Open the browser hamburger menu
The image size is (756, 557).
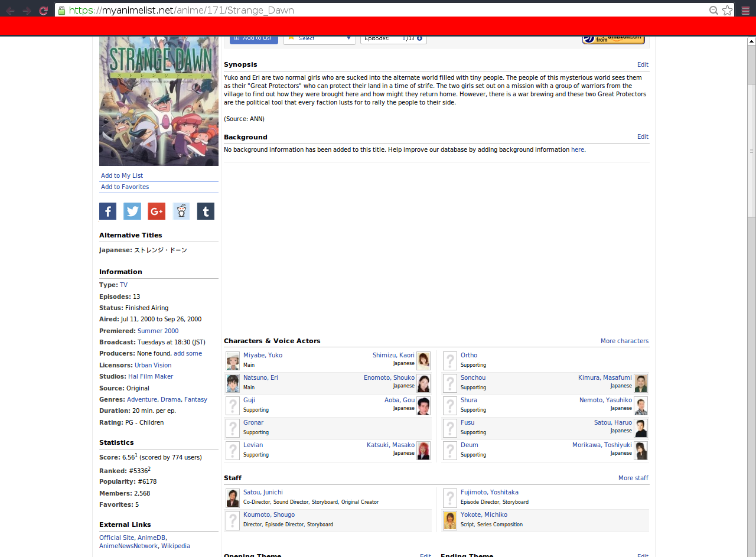point(745,11)
